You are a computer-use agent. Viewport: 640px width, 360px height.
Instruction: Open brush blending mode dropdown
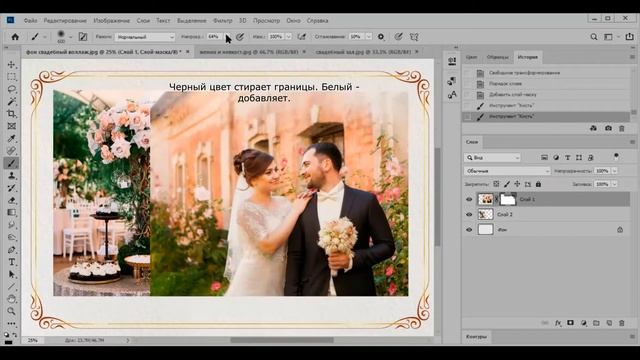pos(144,37)
